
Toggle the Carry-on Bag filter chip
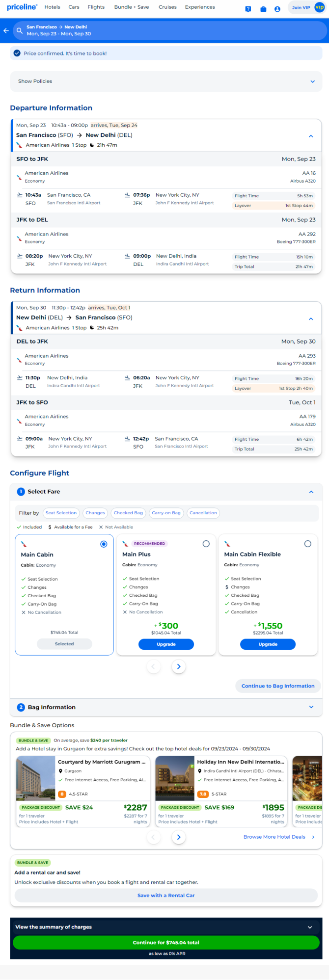pos(166,513)
